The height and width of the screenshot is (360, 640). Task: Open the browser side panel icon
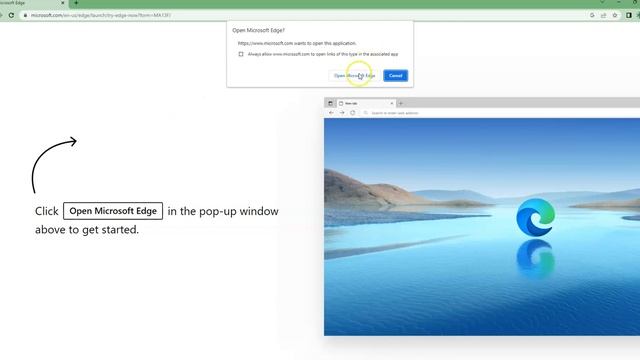pos(629,16)
